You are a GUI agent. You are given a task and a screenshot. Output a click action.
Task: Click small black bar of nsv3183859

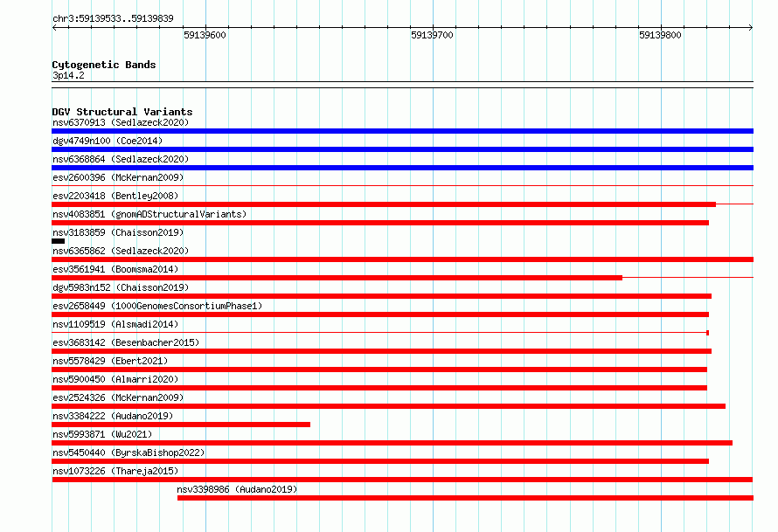tap(58, 241)
